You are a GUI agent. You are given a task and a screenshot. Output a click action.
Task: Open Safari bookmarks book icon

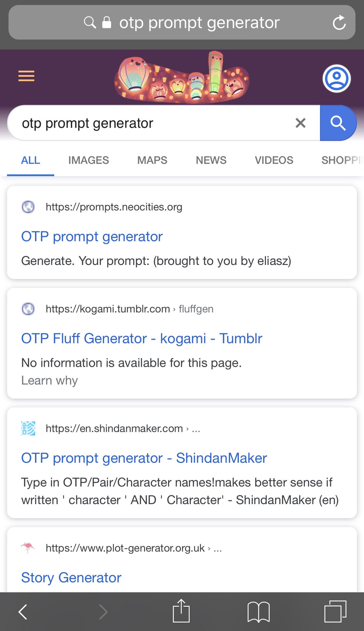(259, 612)
